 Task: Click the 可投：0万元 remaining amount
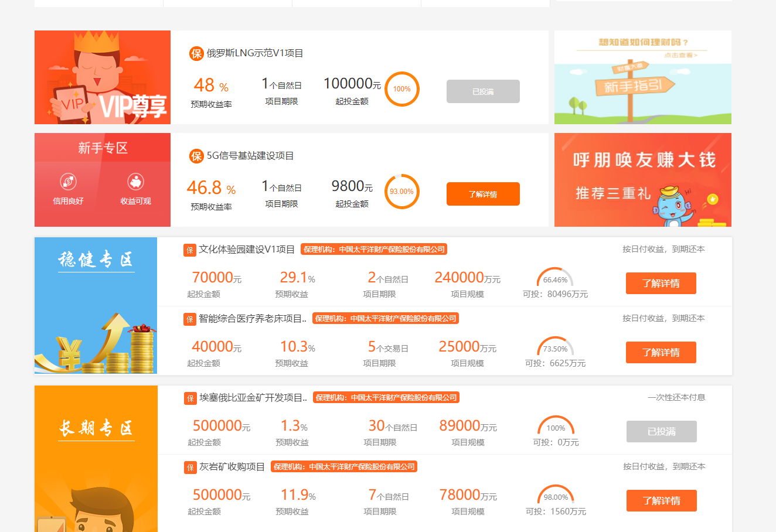(x=556, y=442)
